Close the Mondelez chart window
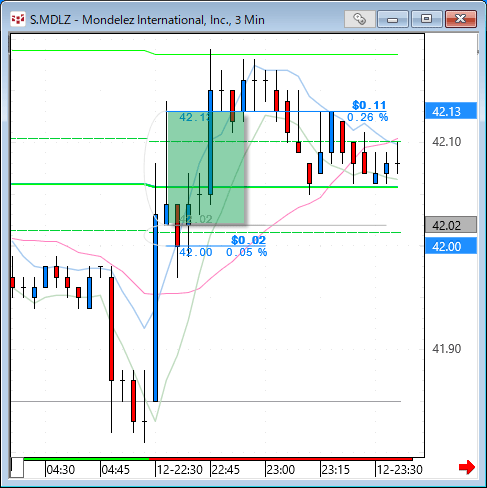The image size is (487, 488). [461, 19]
